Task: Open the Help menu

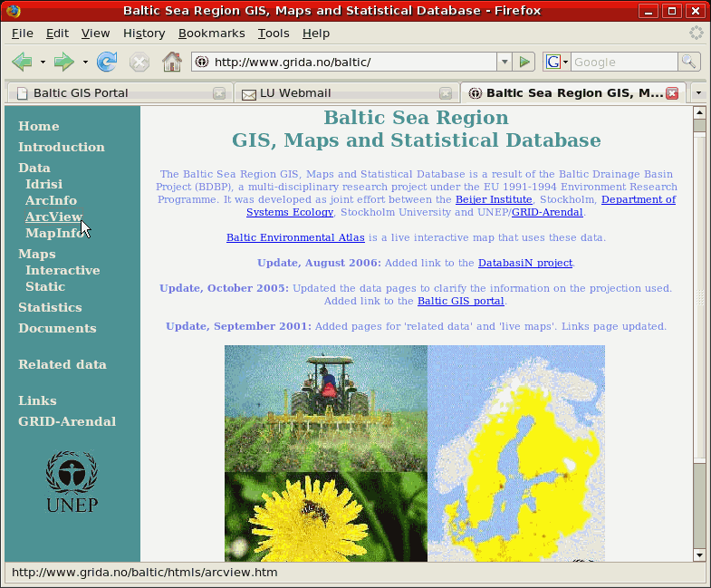Action: point(316,34)
